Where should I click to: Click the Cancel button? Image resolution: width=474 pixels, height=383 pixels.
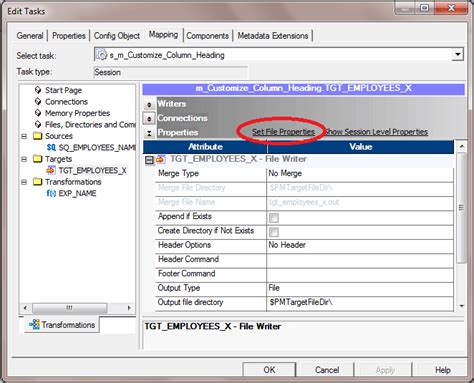click(x=327, y=370)
